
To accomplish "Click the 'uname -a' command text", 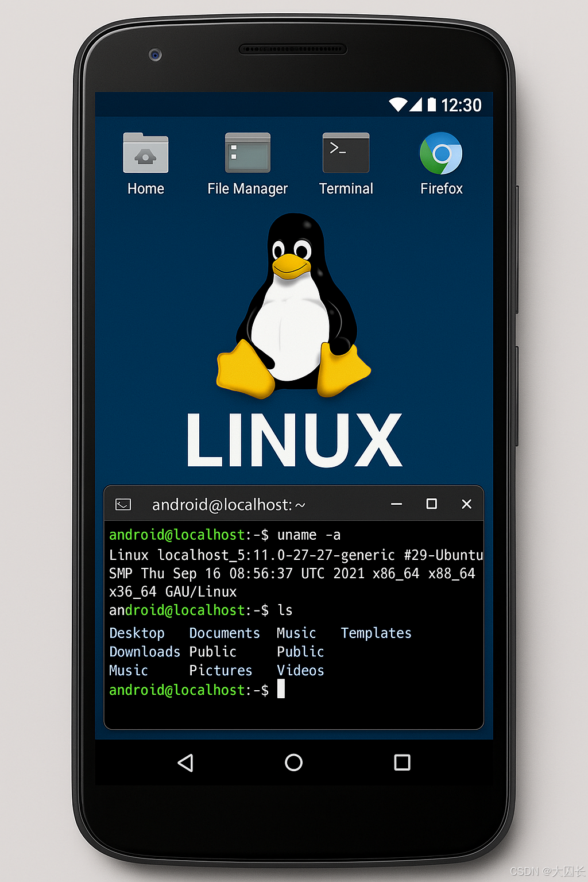I will click(309, 535).
